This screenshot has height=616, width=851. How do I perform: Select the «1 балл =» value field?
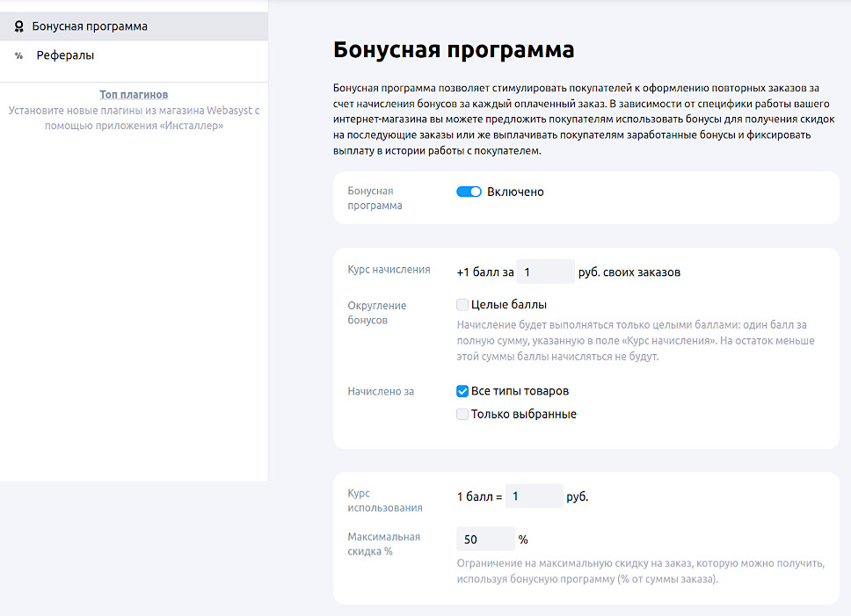[535, 496]
